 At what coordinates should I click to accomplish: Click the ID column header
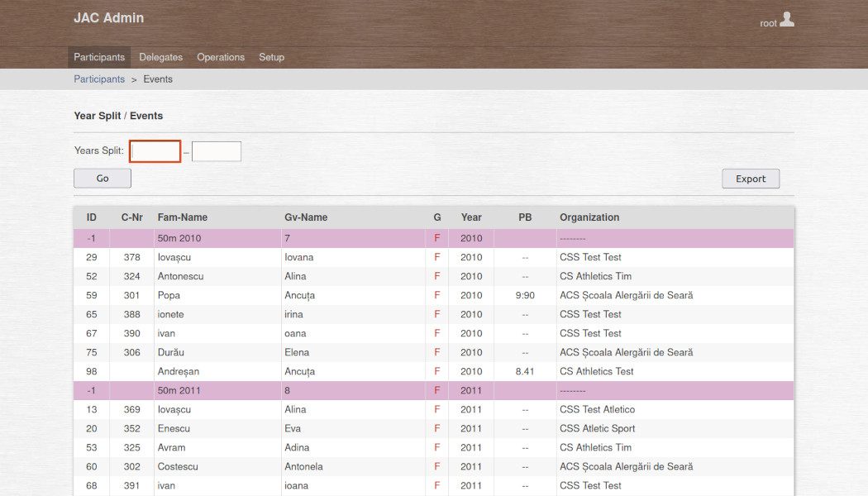92,217
